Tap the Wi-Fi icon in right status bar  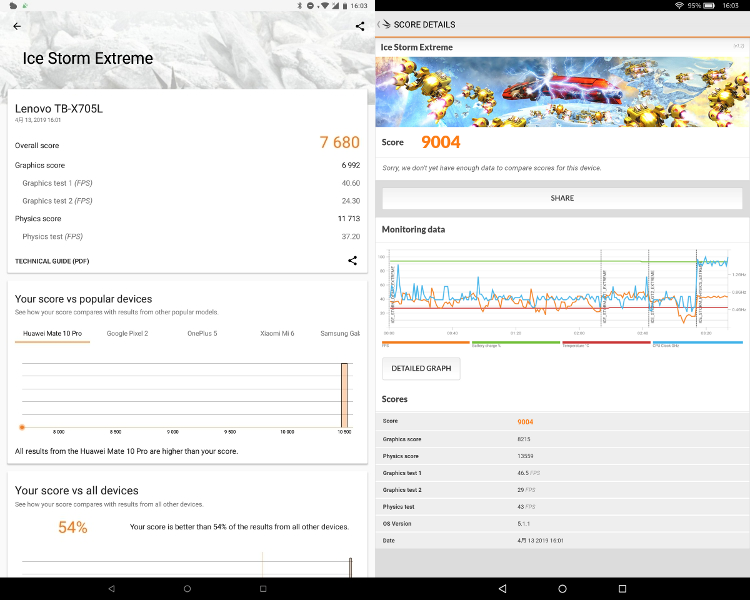tap(679, 5)
